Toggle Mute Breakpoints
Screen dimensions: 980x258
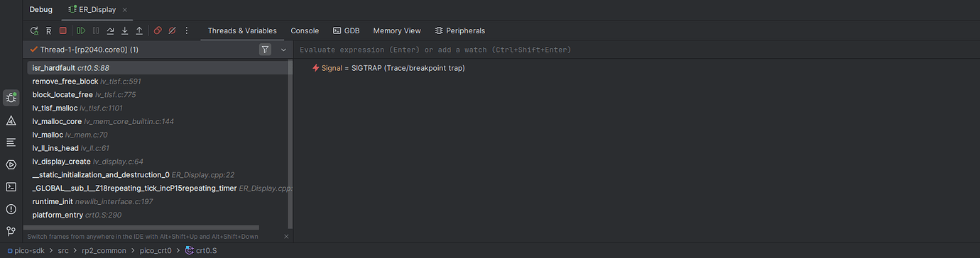click(x=172, y=31)
